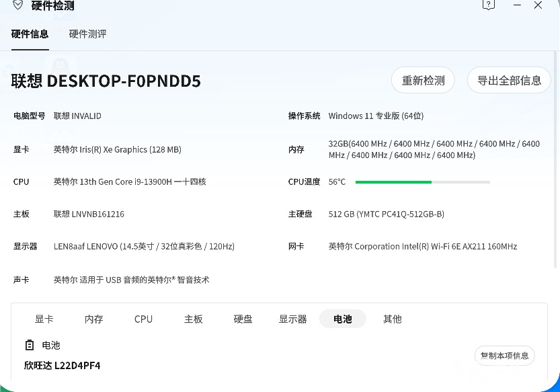Close the 硬件检测 window
Viewport: 560px width, 392px height.
coord(538,5)
